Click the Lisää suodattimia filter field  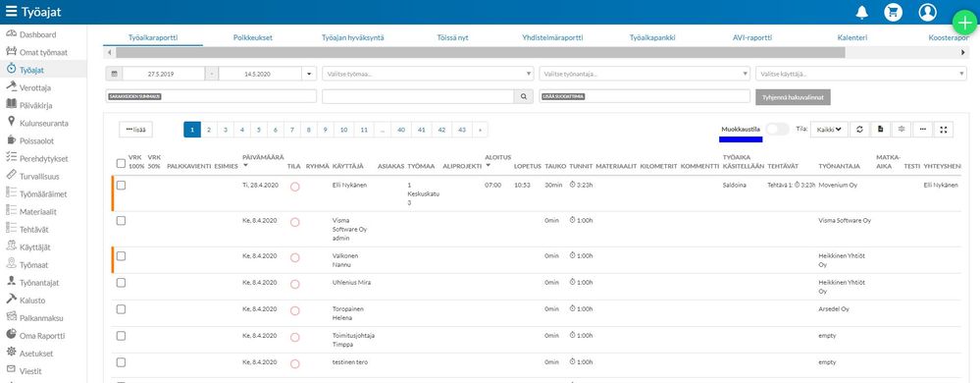click(645, 96)
